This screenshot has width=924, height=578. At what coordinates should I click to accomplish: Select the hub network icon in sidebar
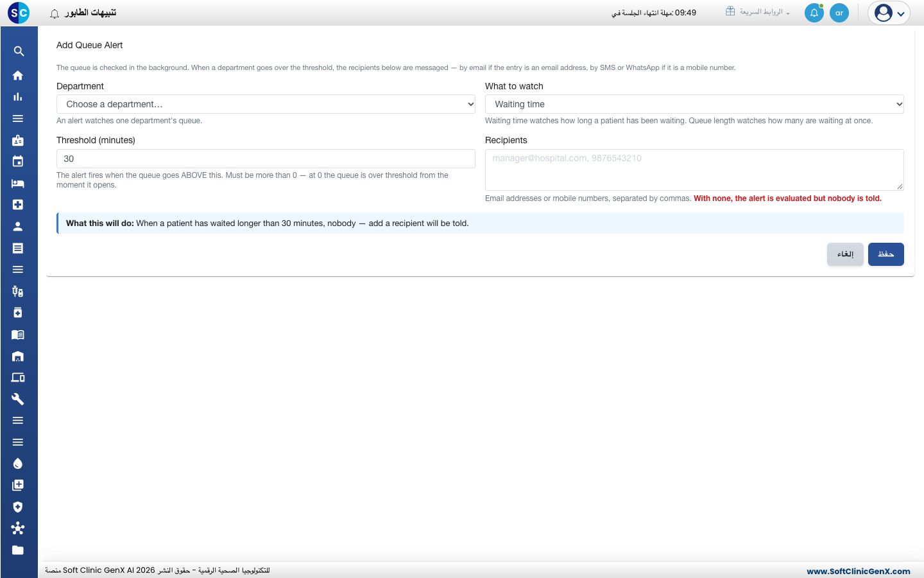pyautogui.click(x=18, y=528)
